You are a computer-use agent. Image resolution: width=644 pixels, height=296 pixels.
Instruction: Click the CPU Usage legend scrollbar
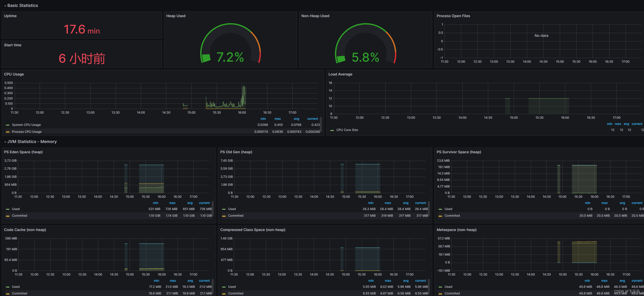tap(321, 124)
